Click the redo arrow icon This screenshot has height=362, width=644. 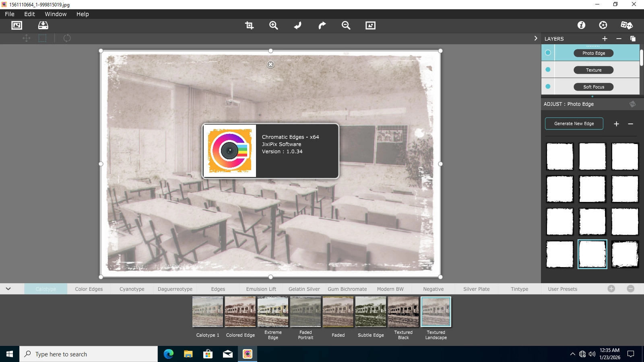click(322, 25)
